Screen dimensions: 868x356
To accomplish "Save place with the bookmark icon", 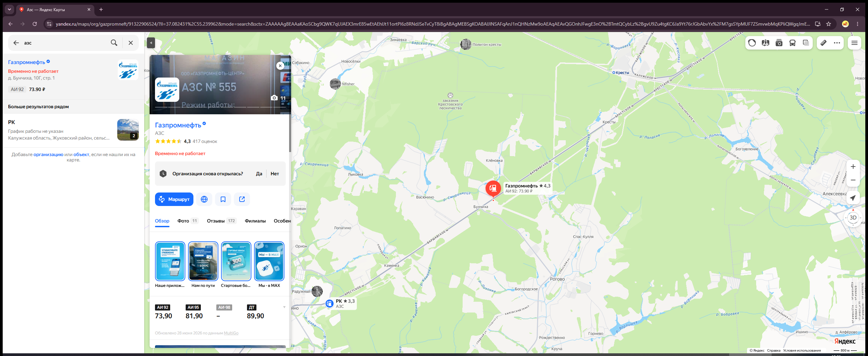I will coord(223,199).
